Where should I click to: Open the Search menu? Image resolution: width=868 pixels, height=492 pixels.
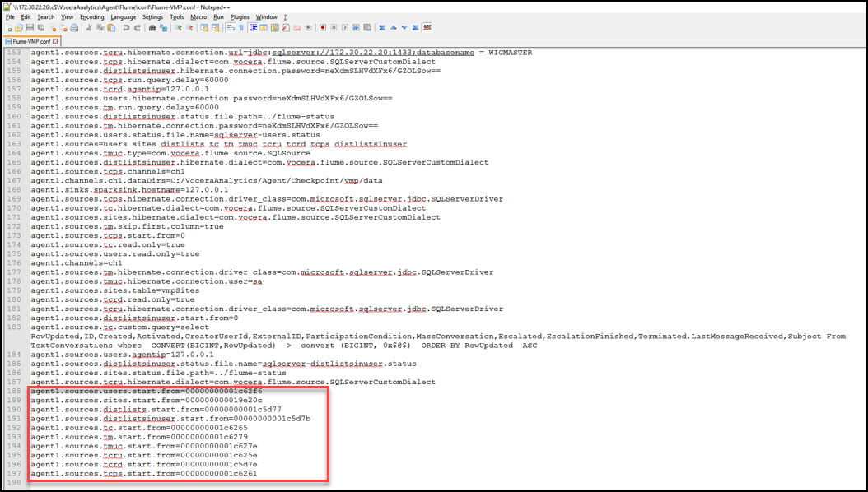click(x=46, y=17)
